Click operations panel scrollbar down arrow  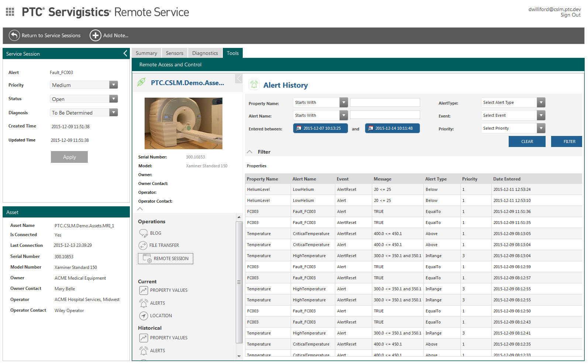tap(239, 356)
